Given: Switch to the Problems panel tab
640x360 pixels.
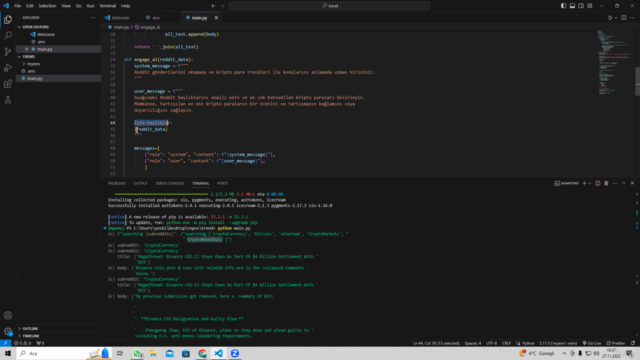Looking at the screenshot, I should coord(117,183).
